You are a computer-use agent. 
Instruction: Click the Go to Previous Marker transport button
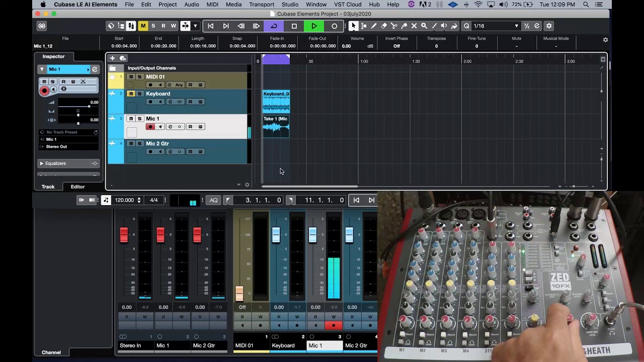211,26
